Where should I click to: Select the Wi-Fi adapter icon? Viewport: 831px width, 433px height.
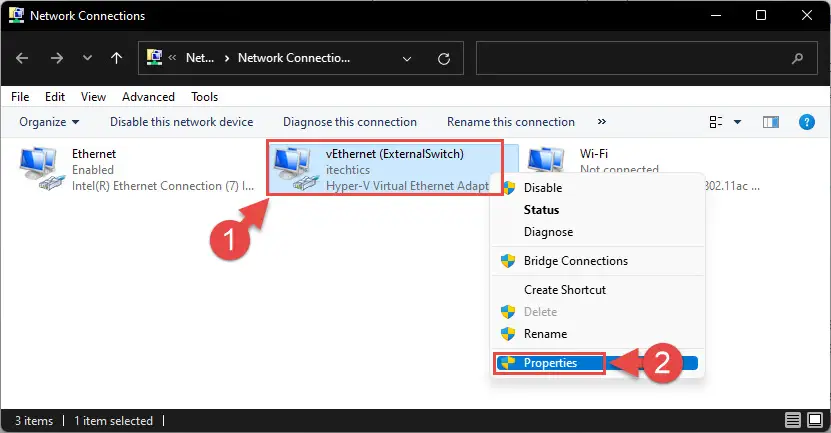click(x=546, y=160)
